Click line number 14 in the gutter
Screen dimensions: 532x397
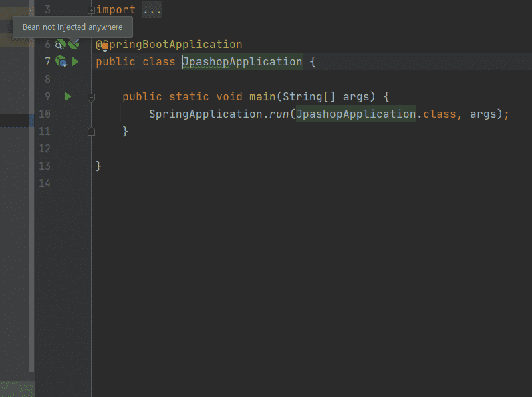45,184
